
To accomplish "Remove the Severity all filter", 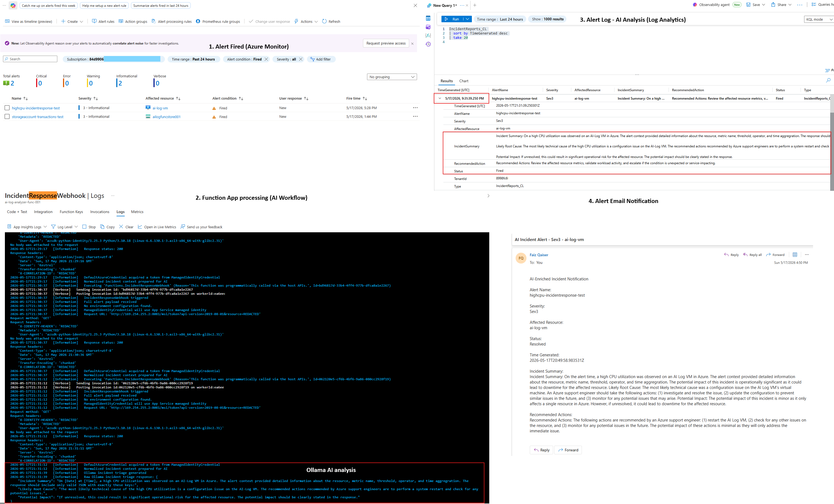I will click(x=300, y=59).
